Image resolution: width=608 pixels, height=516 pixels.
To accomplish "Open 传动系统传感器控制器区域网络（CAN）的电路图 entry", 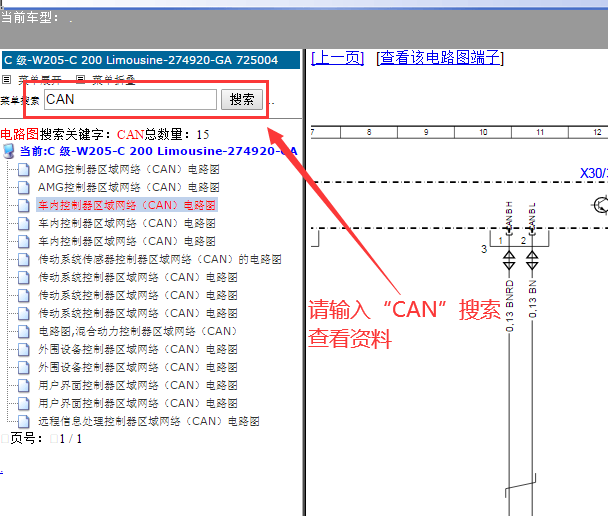I will (160, 259).
